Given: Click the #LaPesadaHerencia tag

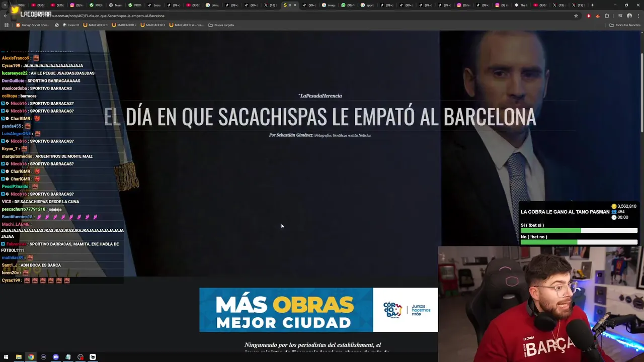Looking at the screenshot, I should (320, 96).
